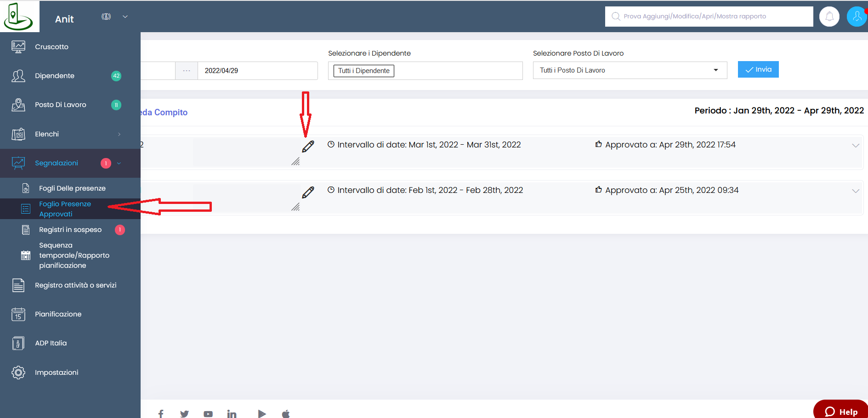Click the Registri in sospeso red badge
Viewport: 868px width, 418px height.
(120, 230)
